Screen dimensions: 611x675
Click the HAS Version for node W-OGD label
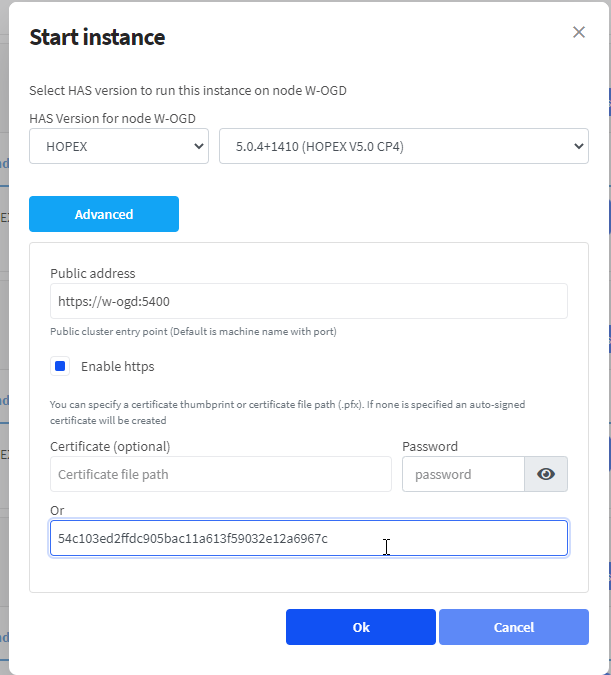coord(112,118)
